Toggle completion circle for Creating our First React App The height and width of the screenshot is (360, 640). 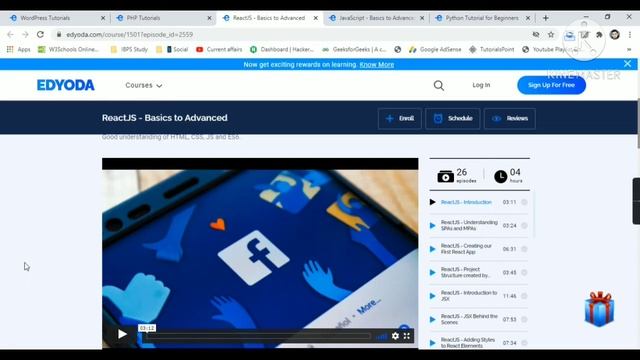[x=524, y=249]
